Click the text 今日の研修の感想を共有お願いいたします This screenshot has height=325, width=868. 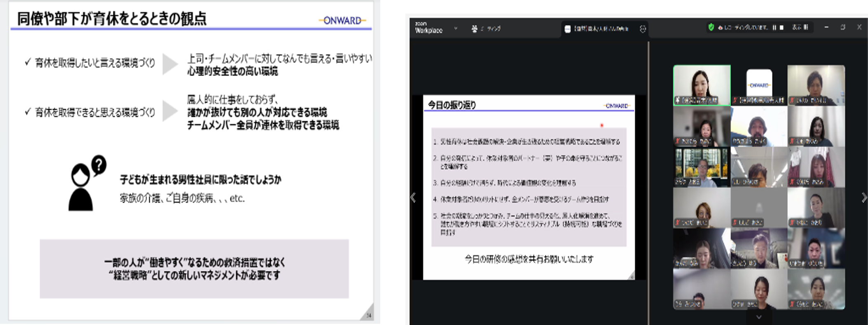(529, 259)
